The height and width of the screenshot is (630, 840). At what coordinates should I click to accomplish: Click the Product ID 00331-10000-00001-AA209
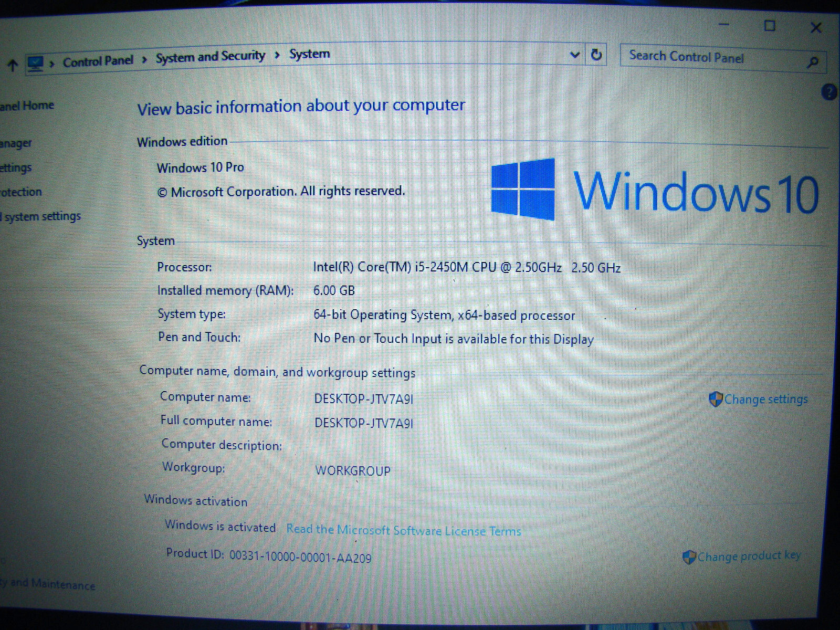click(300, 556)
